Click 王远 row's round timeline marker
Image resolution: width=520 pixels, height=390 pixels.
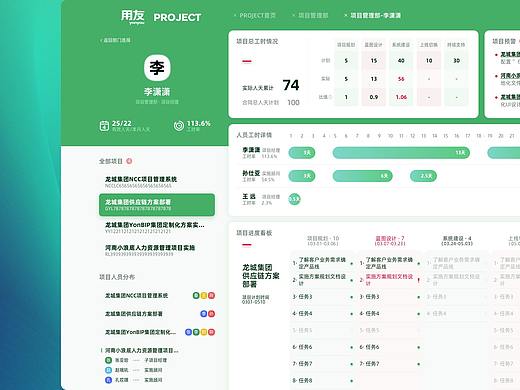pos(294,199)
